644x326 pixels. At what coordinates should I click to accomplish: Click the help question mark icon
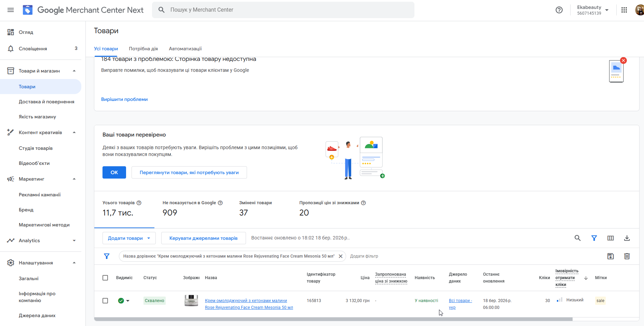559,10
